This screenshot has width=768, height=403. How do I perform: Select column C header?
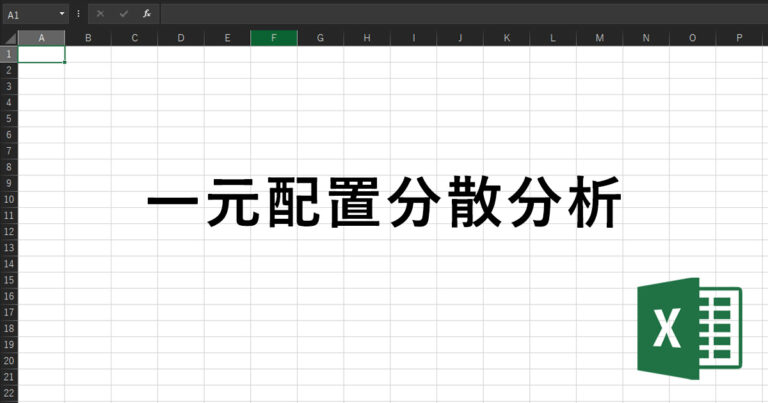[x=134, y=38]
